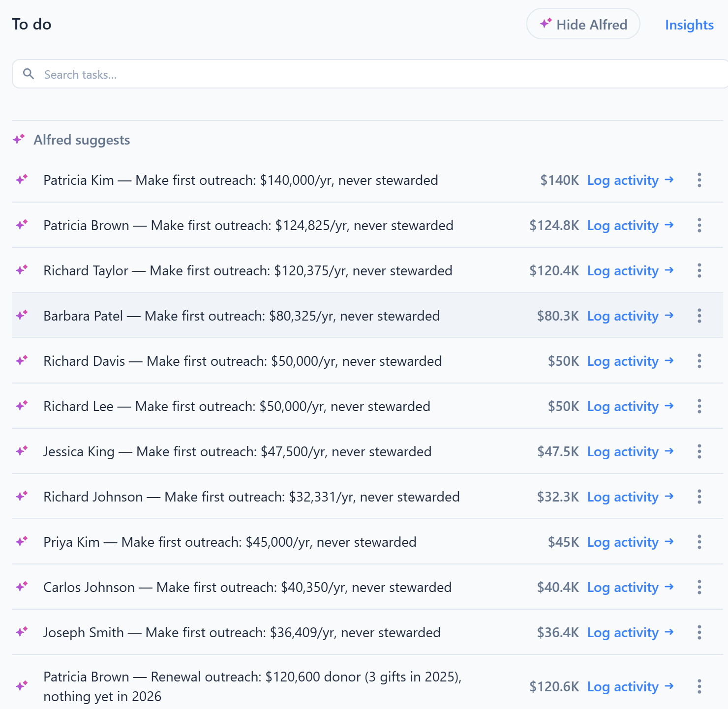Image resolution: width=728 pixels, height=709 pixels.
Task: Log activity for Richard Taylor
Action: click(630, 271)
